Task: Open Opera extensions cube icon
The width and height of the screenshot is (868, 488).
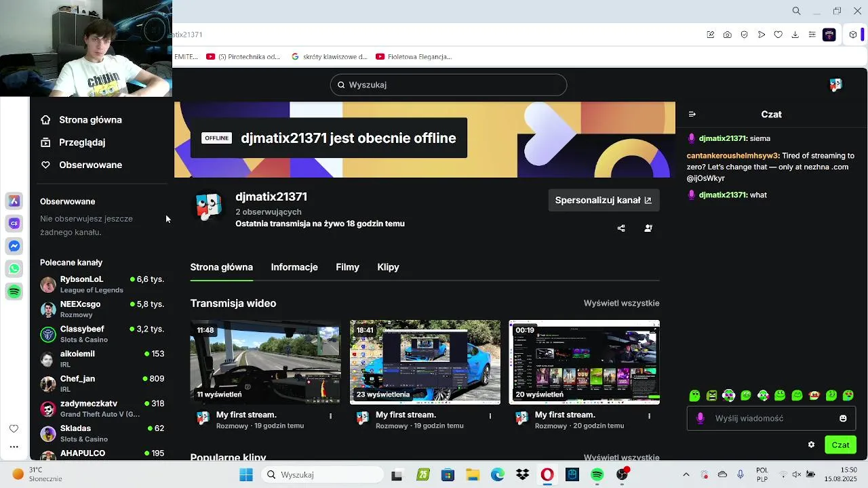Action: click(x=853, y=35)
